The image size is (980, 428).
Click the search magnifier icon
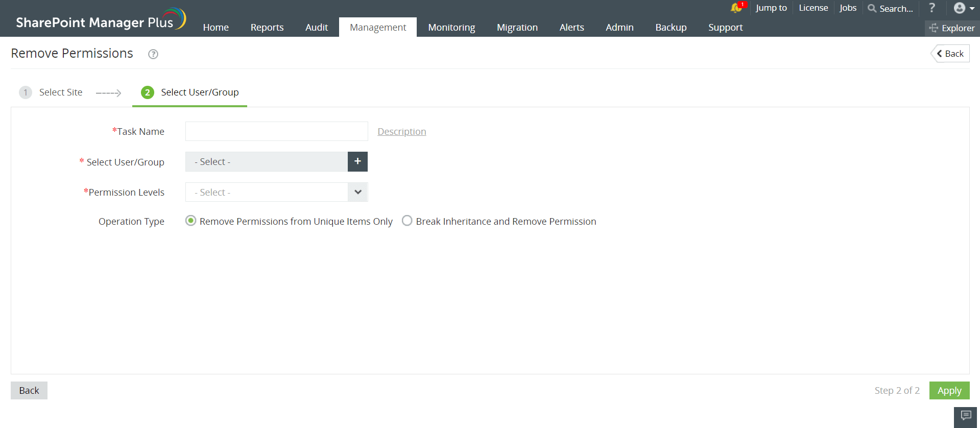click(872, 8)
